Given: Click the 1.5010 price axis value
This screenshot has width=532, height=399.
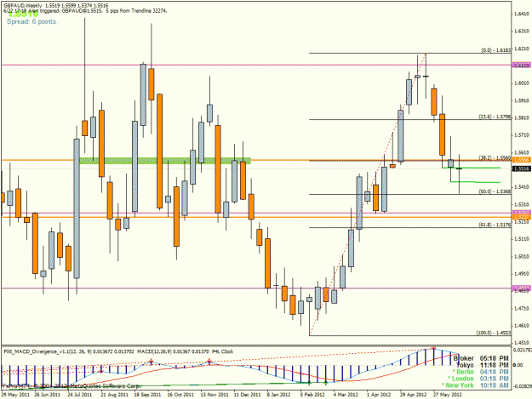Looking at the screenshot, I should [x=522, y=256].
